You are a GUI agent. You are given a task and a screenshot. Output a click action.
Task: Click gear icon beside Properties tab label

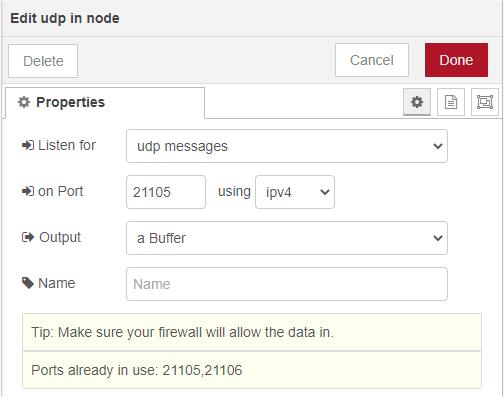(24, 102)
